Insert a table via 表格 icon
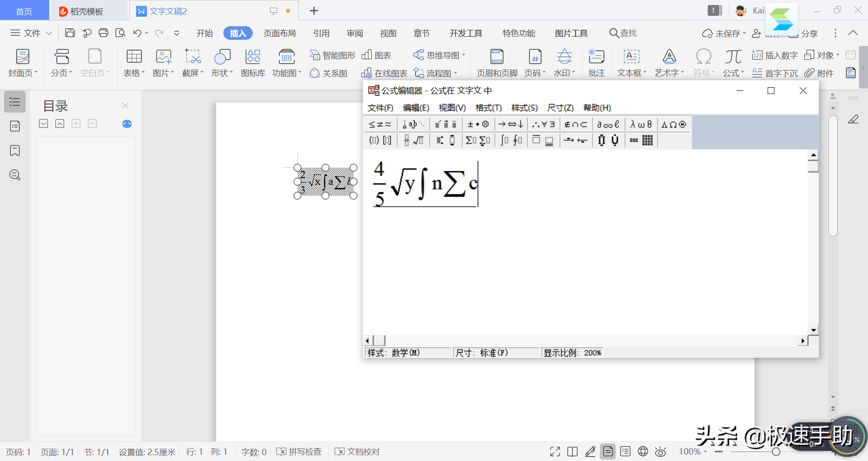The height and width of the screenshot is (461, 868). click(x=134, y=56)
